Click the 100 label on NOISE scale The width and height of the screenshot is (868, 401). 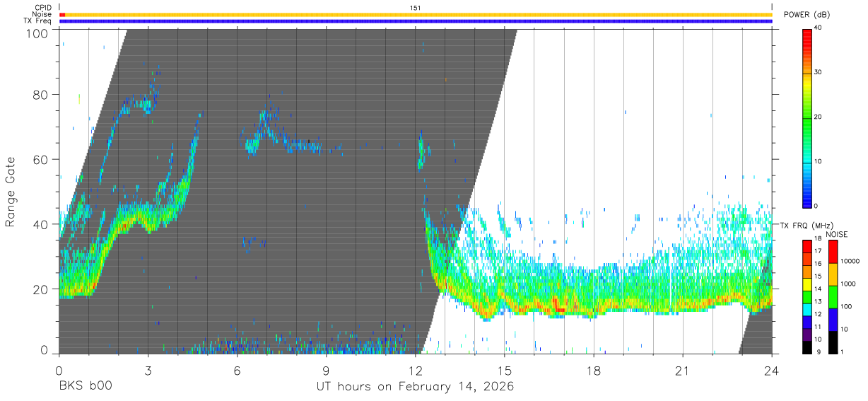pos(846,307)
